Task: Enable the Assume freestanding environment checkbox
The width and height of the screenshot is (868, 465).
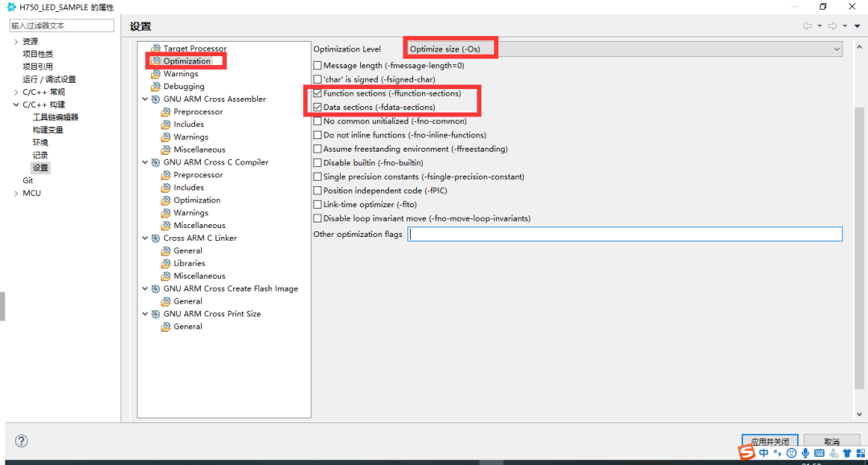Action: coord(317,149)
